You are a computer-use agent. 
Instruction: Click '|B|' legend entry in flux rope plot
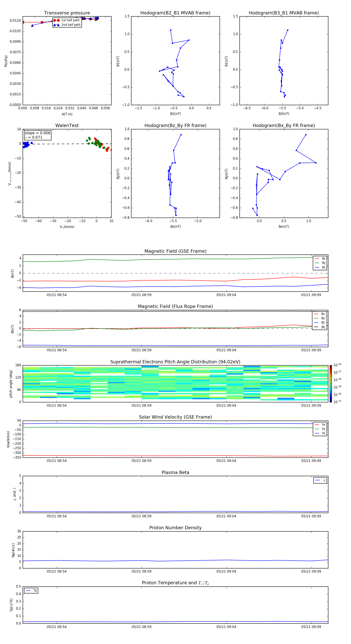(x=320, y=327)
